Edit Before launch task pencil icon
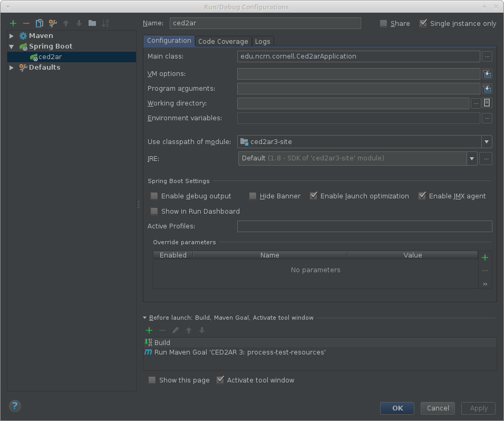This screenshot has height=421, width=504. pyautogui.click(x=176, y=330)
